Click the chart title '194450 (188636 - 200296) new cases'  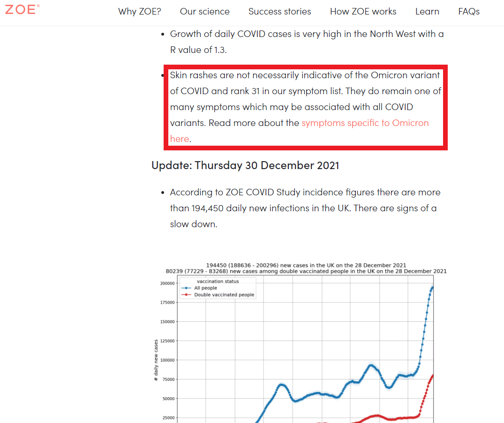tap(306, 265)
